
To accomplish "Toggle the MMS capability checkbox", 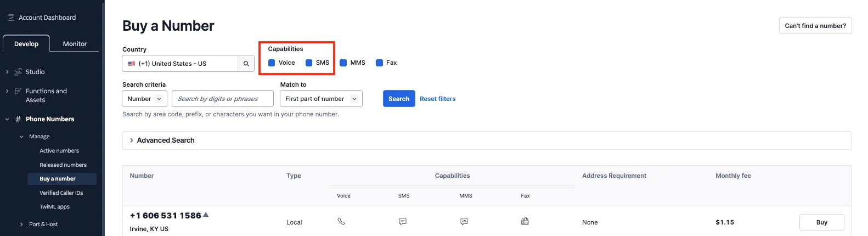I will pos(343,63).
